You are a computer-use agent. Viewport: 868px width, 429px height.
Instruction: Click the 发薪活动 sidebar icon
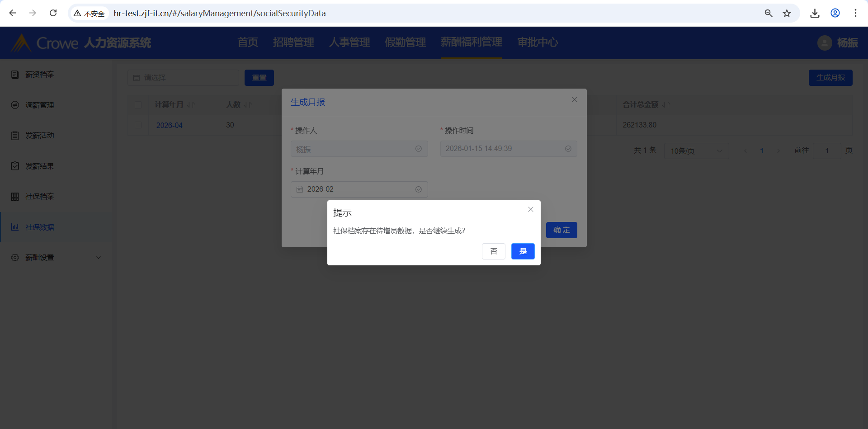coord(15,136)
